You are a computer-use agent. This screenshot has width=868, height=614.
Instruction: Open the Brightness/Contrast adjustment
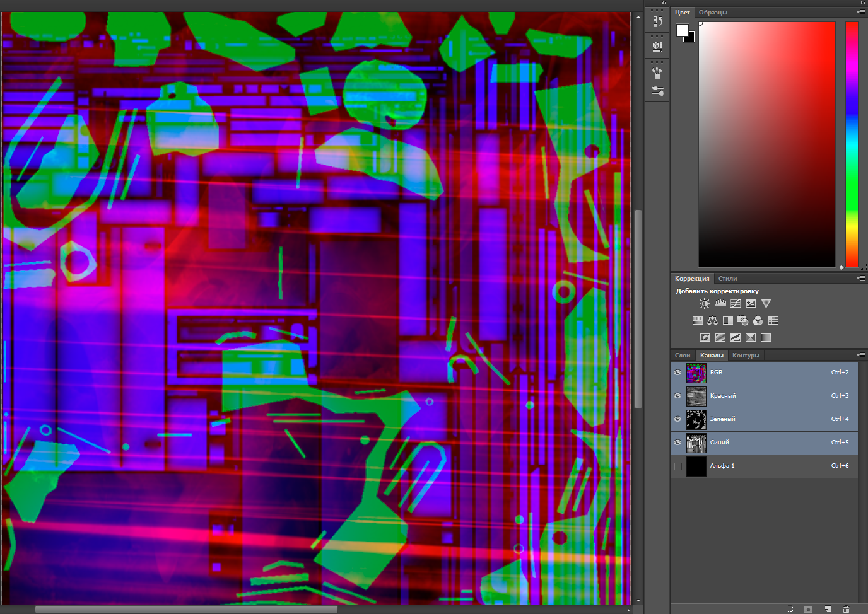pos(705,303)
